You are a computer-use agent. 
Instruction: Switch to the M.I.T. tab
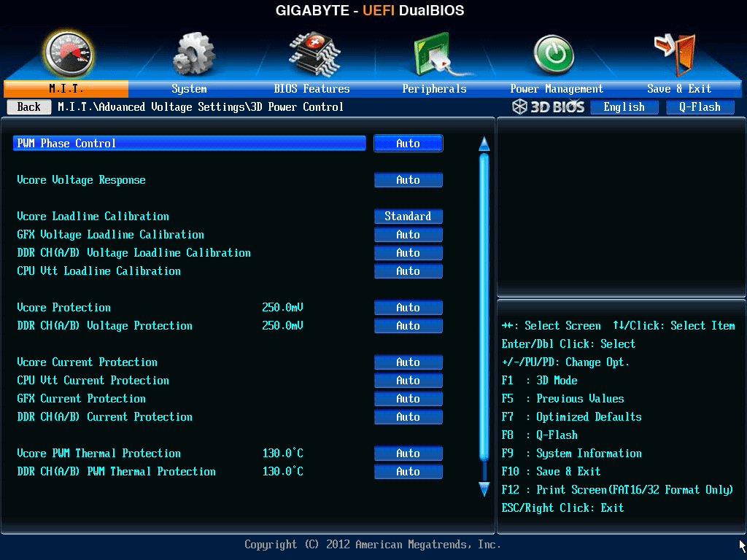(66, 88)
